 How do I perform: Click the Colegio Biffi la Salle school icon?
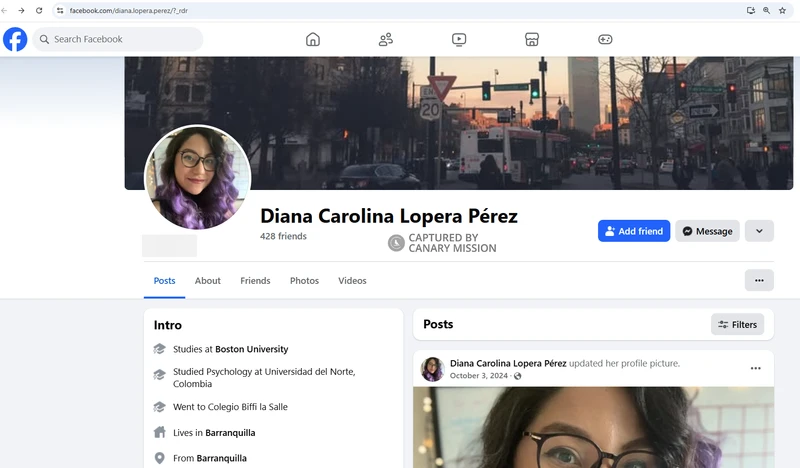click(x=160, y=407)
